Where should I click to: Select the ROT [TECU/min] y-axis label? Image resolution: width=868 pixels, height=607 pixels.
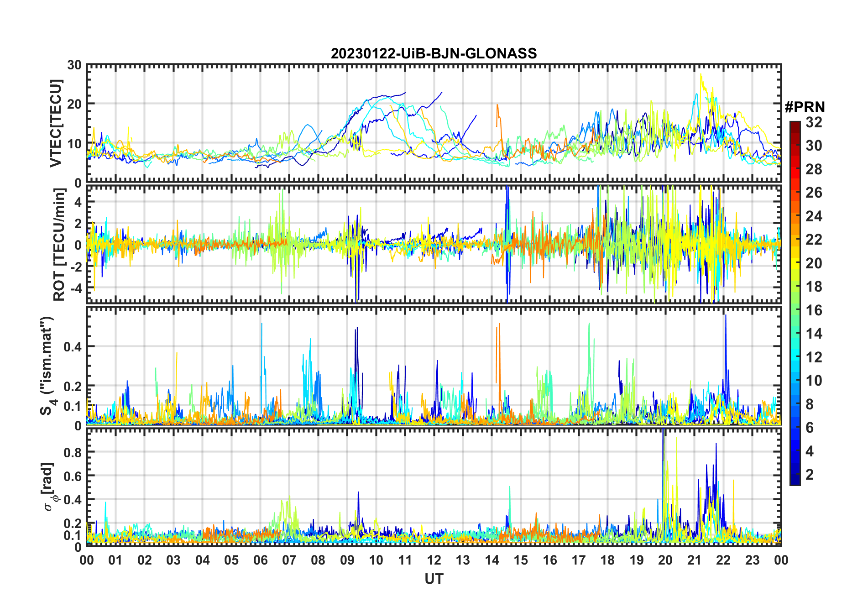pyautogui.click(x=59, y=245)
